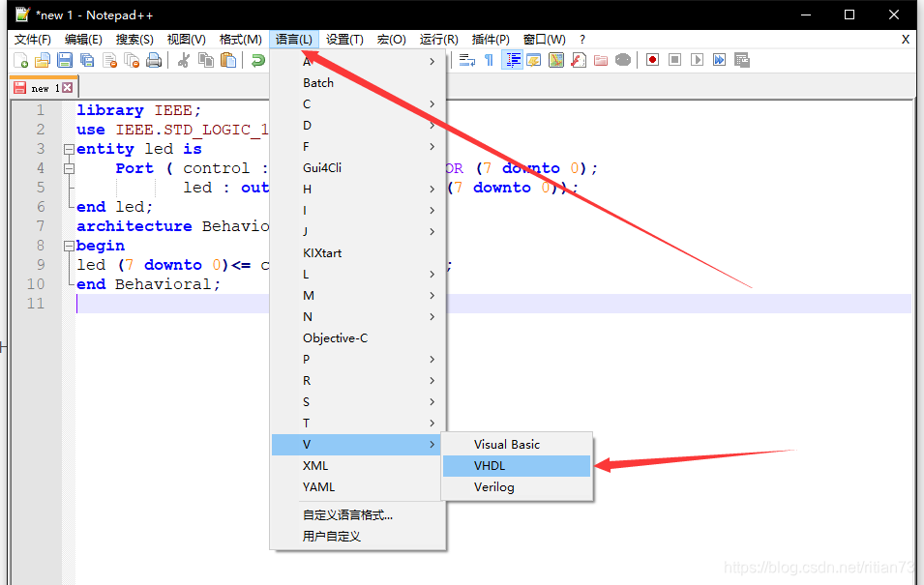Open the Document Map toolbar icon

(556, 60)
